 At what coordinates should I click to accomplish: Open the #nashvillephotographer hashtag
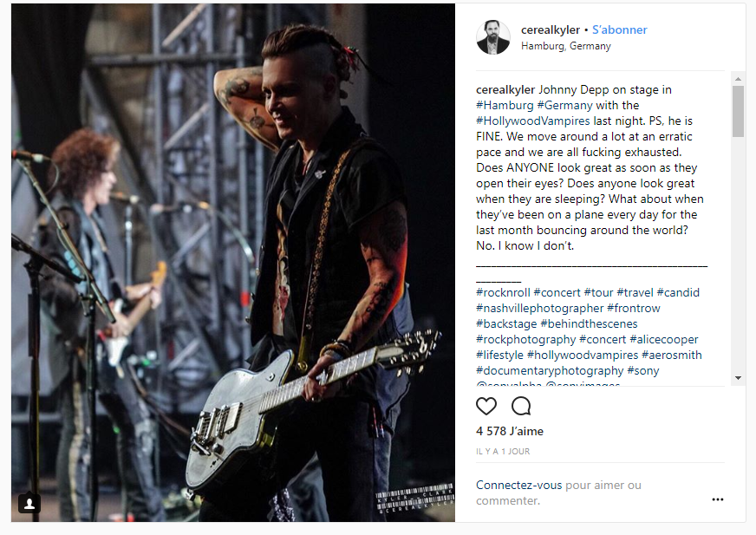coord(539,308)
